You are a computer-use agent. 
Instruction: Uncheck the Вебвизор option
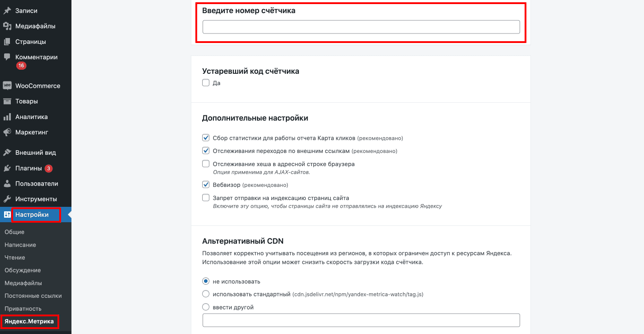coord(206,185)
